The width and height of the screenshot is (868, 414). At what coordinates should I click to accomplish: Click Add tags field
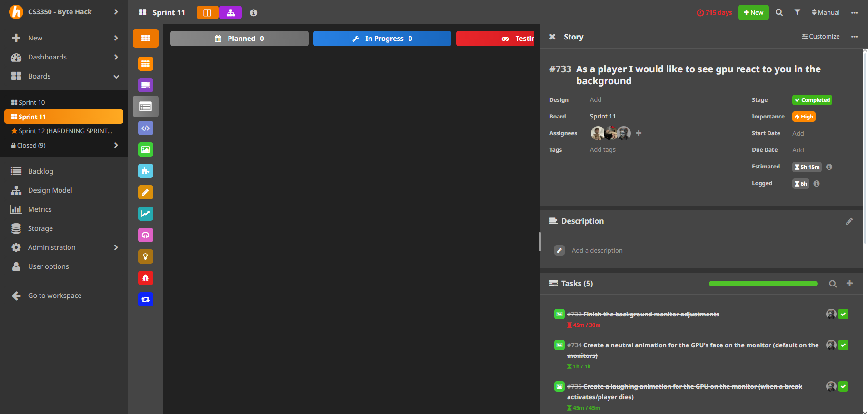click(603, 150)
